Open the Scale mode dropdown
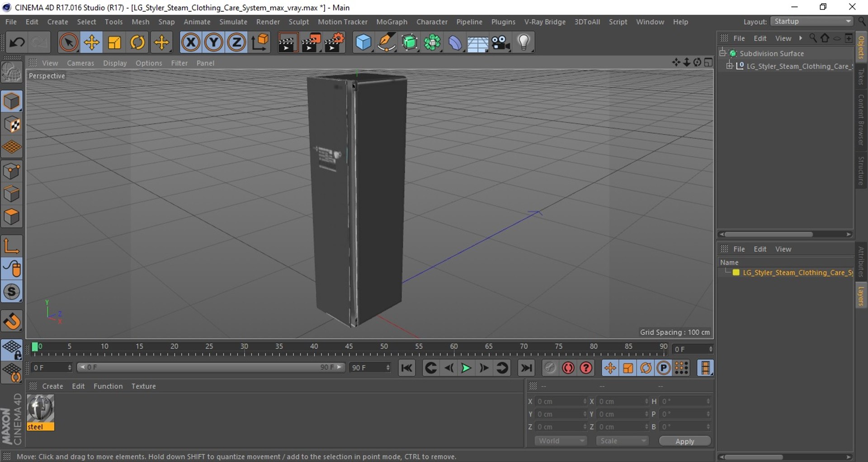Screen dimensions: 868x462 (622, 441)
